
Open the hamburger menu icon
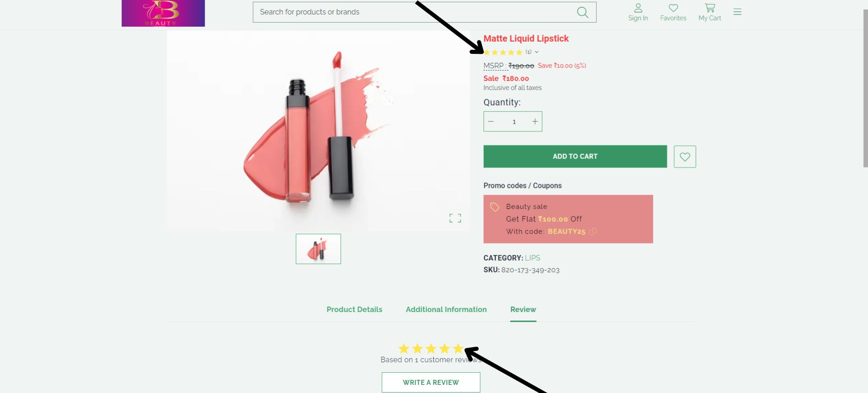pyautogui.click(x=738, y=12)
